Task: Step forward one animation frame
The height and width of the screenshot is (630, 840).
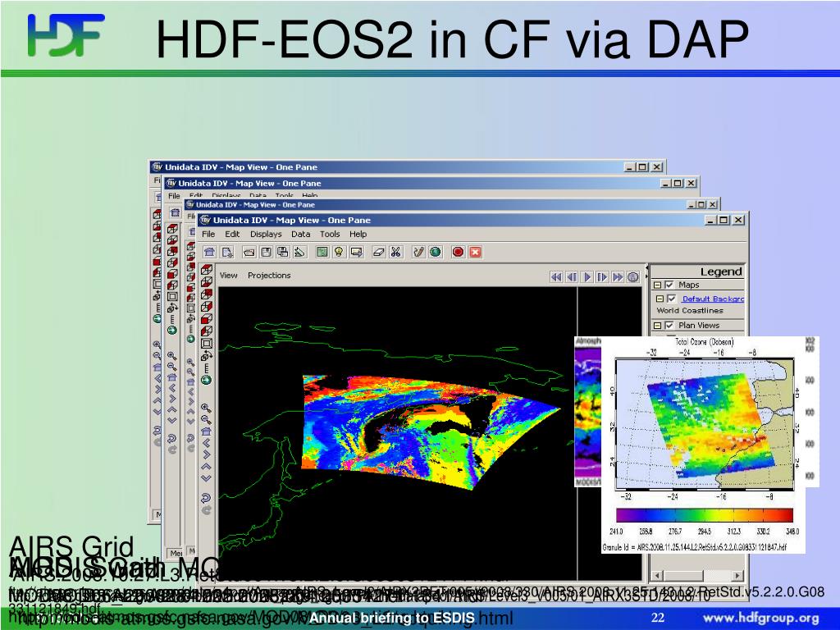Action: (x=602, y=277)
